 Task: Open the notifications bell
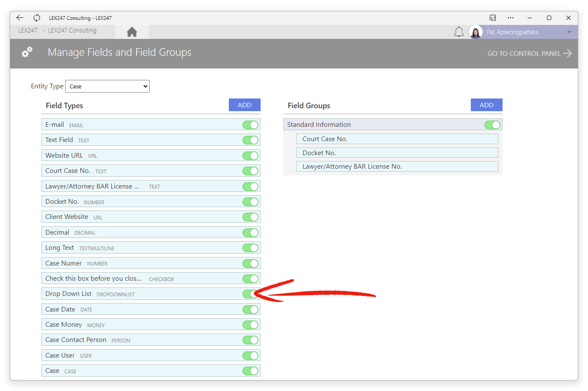pos(459,32)
